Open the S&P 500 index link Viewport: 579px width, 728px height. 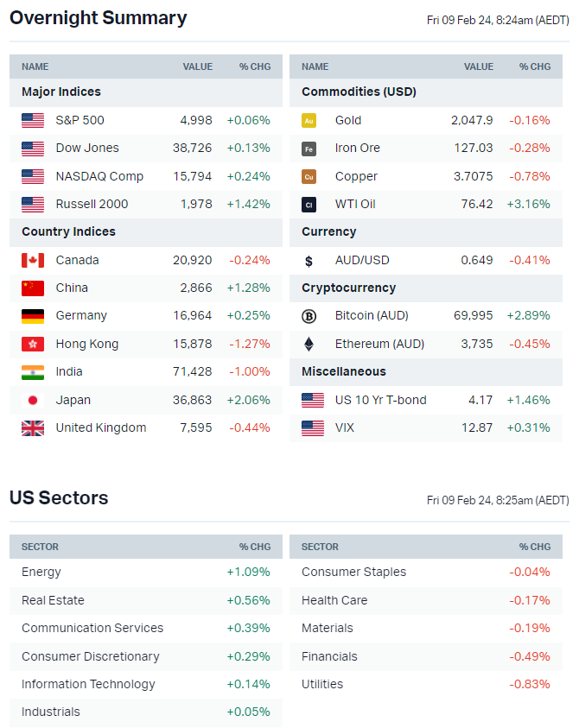(x=80, y=120)
